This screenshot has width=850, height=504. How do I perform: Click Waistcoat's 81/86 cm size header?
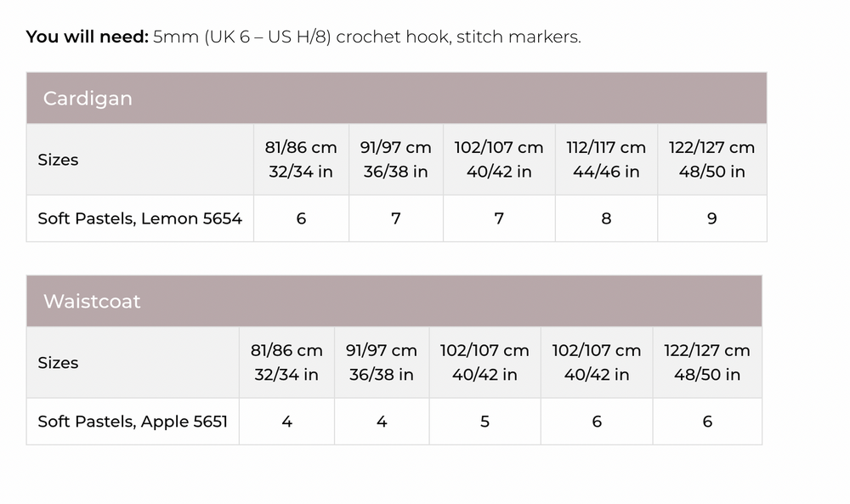pos(286,362)
